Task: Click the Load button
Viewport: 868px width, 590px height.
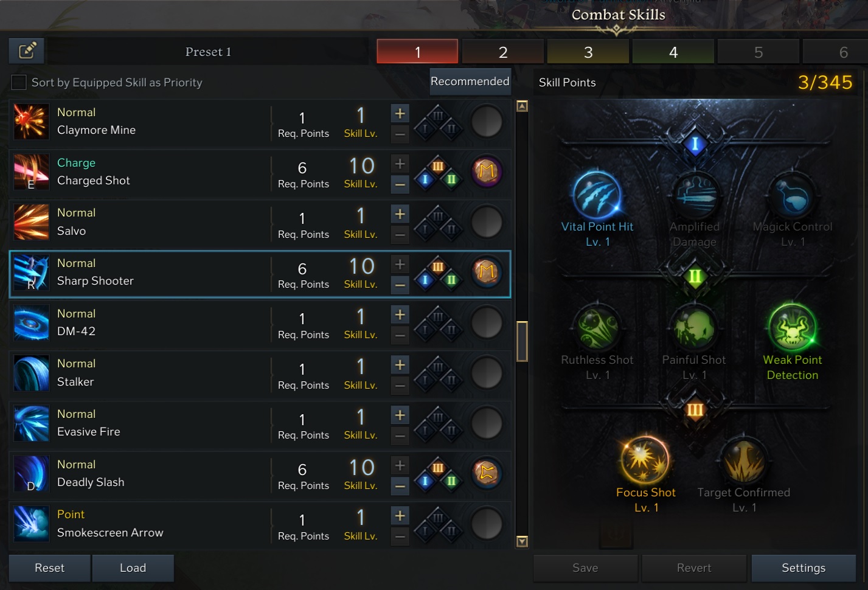Action: [133, 568]
